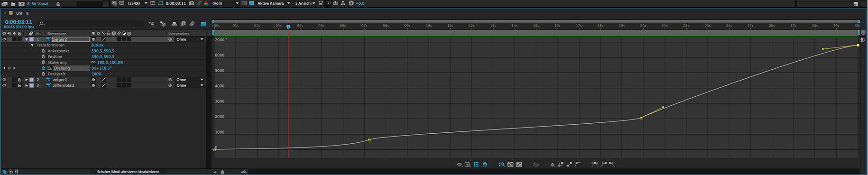868x175 pixels.
Task: Toggle the Graph Editor button
Action: [203, 24]
